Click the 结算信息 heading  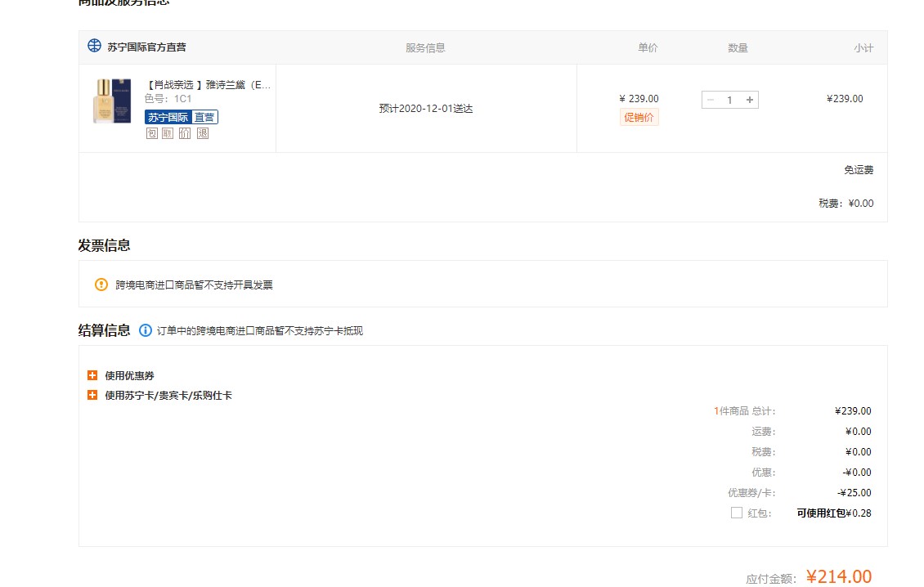105,330
